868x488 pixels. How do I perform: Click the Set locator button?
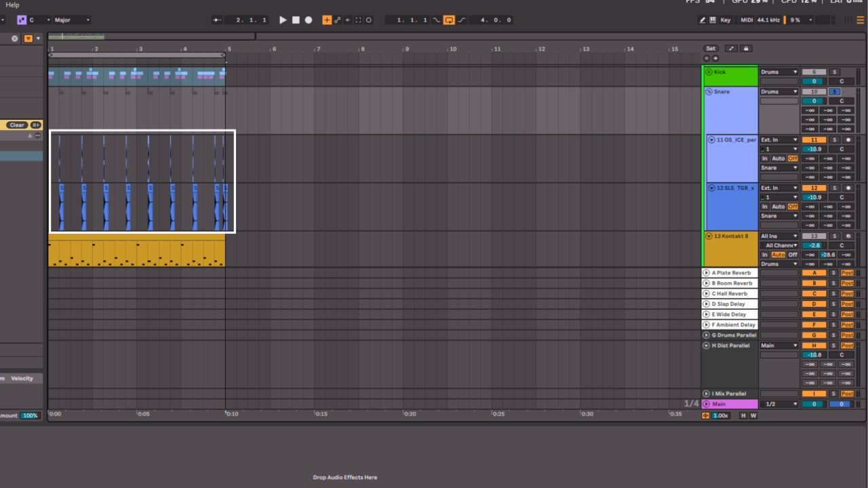pyautogui.click(x=711, y=49)
